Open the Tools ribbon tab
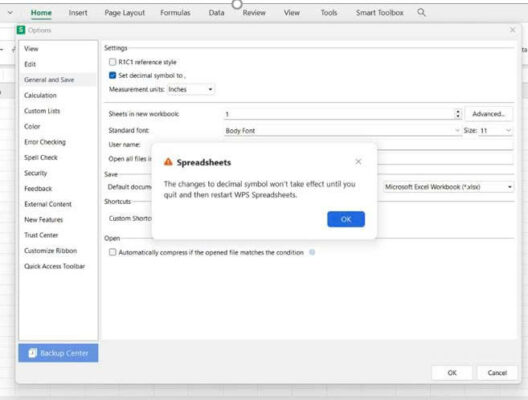This screenshot has width=528, height=400. coord(329,13)
